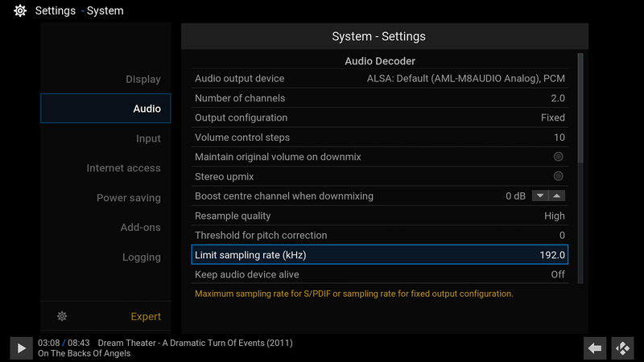
Task: Click the back arrow icon
Action: click(595, 348)
